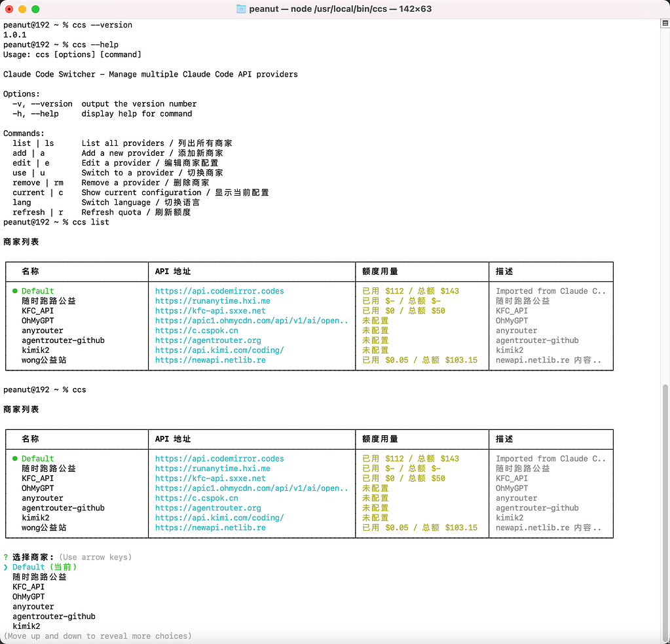Click the 'use | u' command entry
The height and width of the screenshot is (644, 670).
click(117, 173)
